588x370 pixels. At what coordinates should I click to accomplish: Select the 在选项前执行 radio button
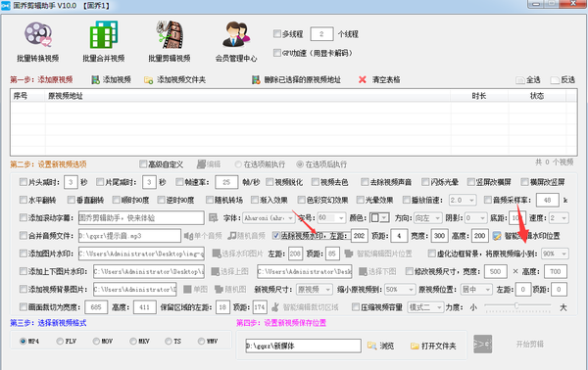click(x=238, y=164)
